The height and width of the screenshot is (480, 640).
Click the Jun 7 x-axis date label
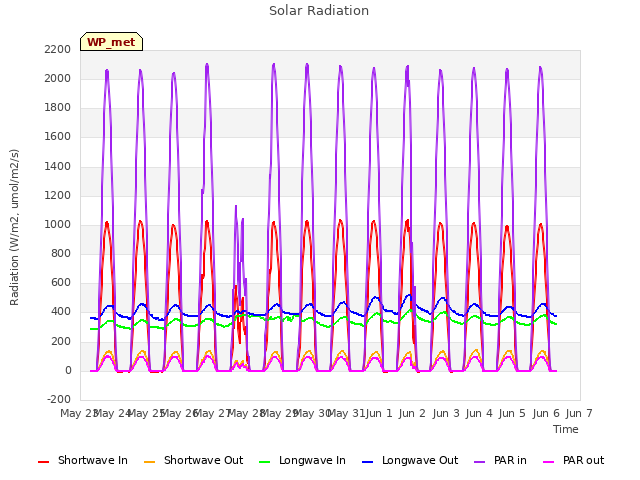click(579, 413)
